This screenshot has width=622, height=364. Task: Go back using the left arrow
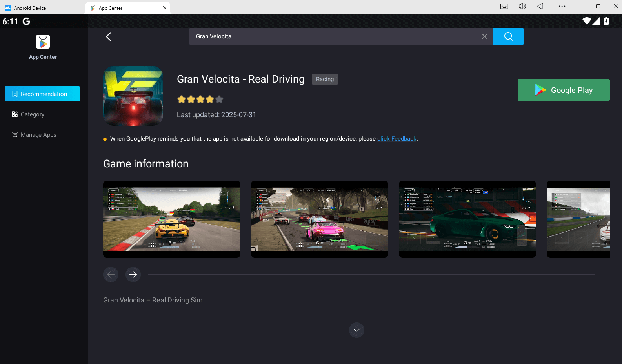[109, 36]
